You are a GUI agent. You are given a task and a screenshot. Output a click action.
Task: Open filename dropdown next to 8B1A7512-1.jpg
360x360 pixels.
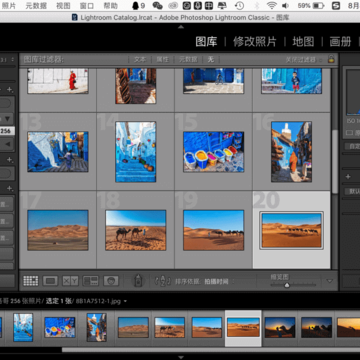(x=125, y=301)
